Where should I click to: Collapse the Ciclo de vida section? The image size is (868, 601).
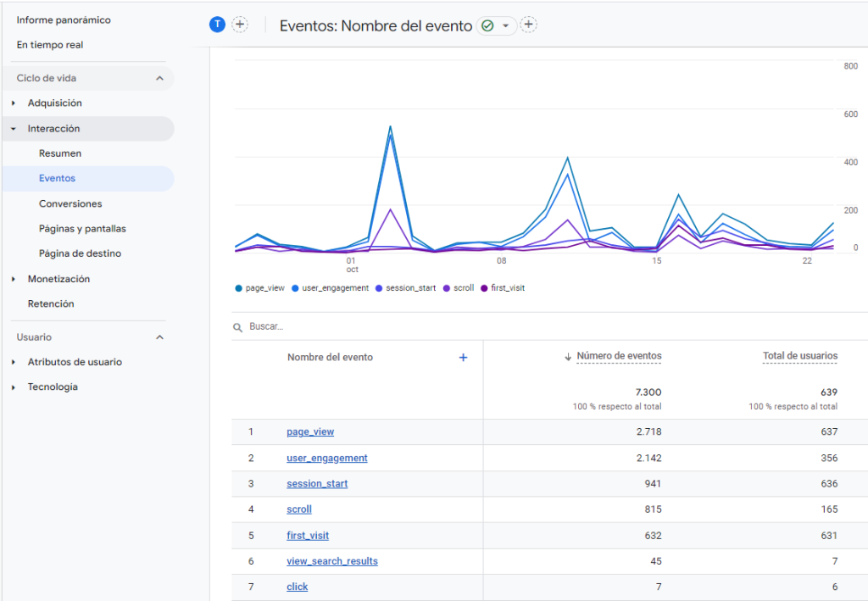159,78
